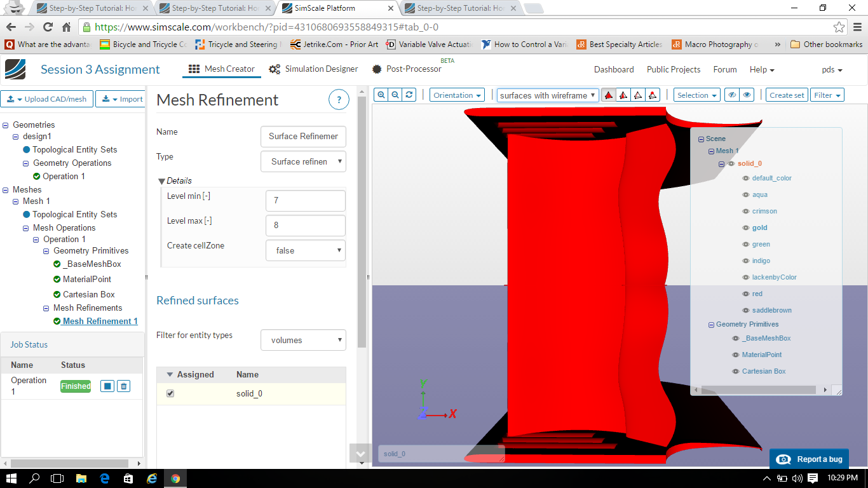The height and width of the screenshot is (488, 868).
Task: Open the Windows Start menu
Action: (x=11, y=478)
